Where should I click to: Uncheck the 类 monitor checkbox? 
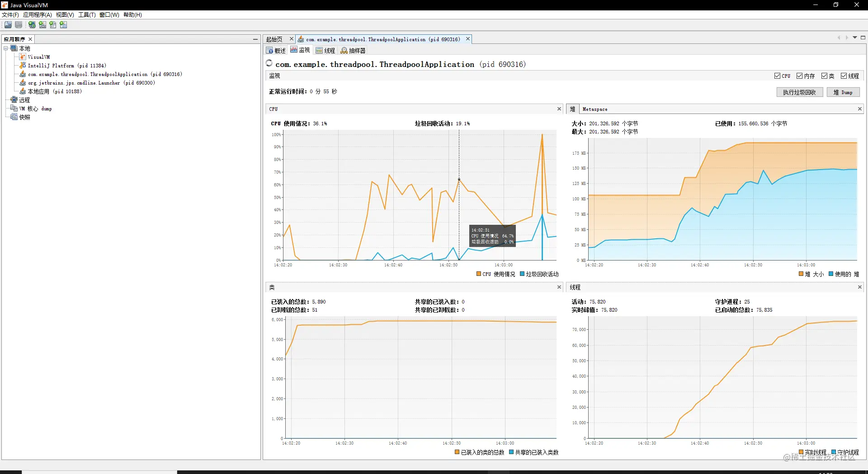[824, 76]
